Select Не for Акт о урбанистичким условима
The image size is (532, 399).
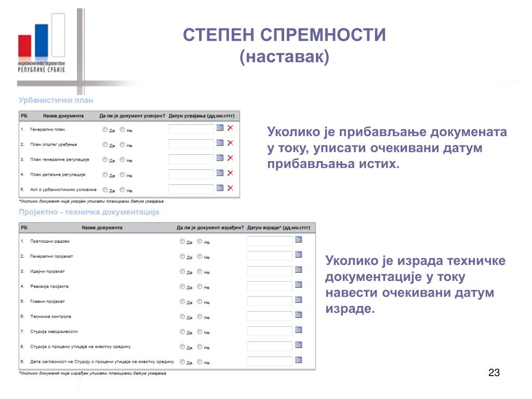coord(123,190)
